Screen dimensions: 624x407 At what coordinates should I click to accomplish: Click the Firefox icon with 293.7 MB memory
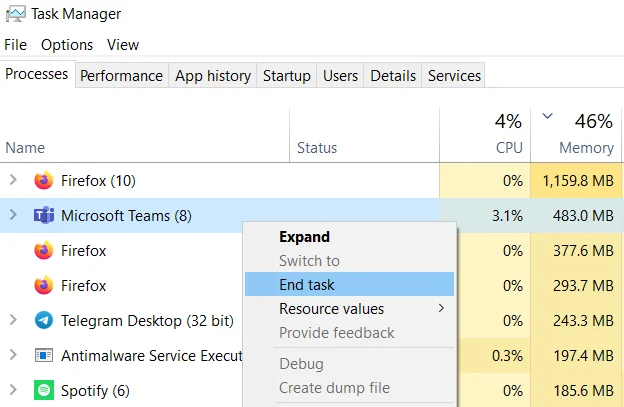(x=44, y=285)
